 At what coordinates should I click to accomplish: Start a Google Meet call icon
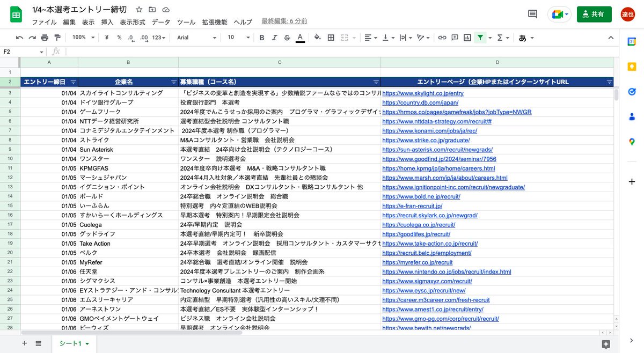coord(560,14)
